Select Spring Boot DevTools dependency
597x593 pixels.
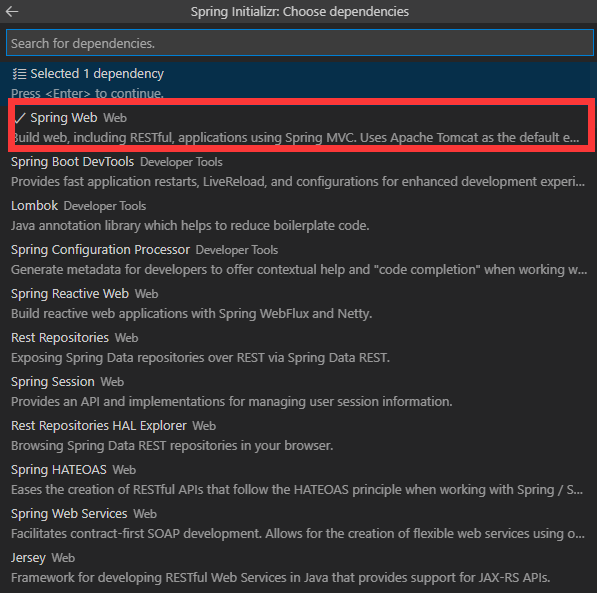[298, 172]
